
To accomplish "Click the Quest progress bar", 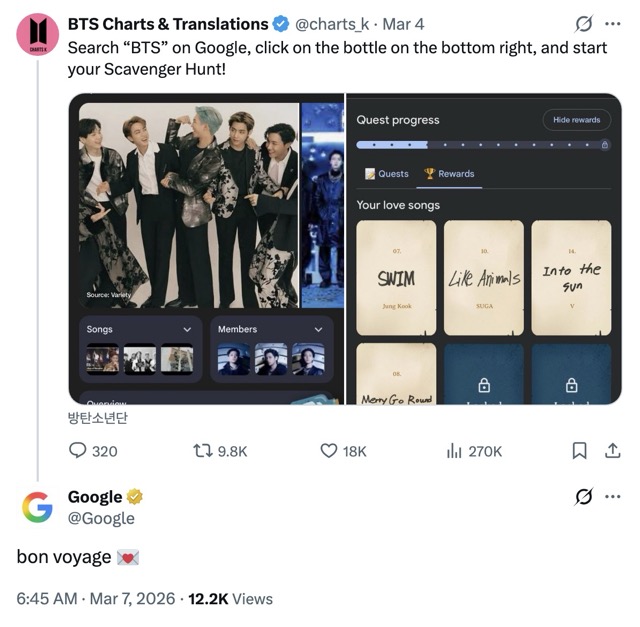I will tap(482, 145).
